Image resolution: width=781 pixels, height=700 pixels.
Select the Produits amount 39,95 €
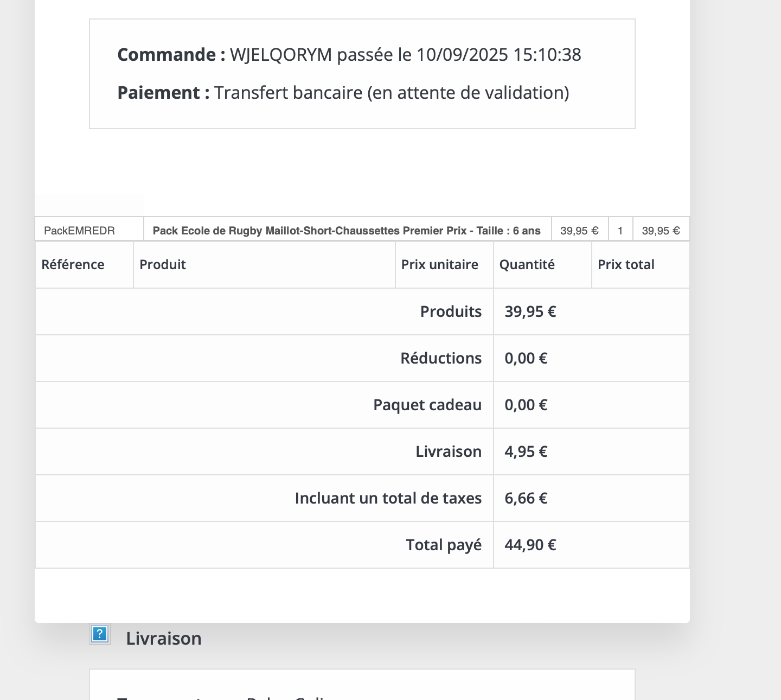tap(530, 311)
